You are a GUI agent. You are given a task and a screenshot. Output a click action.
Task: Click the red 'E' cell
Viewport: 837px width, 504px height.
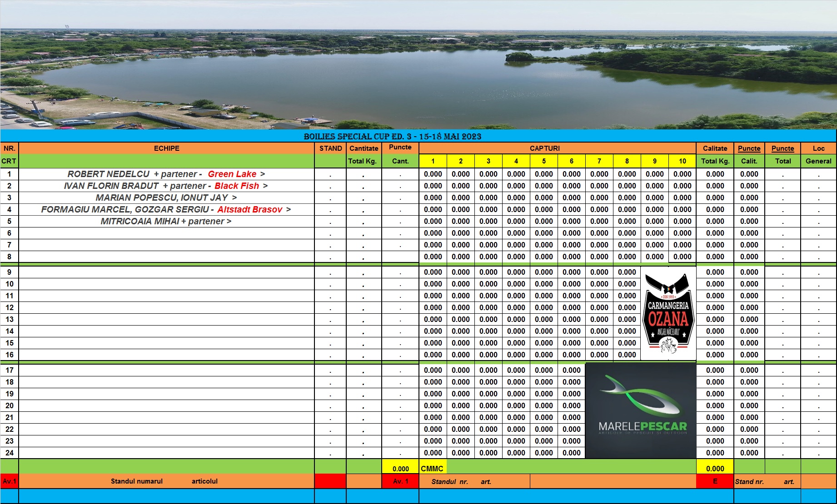point(715,481)
